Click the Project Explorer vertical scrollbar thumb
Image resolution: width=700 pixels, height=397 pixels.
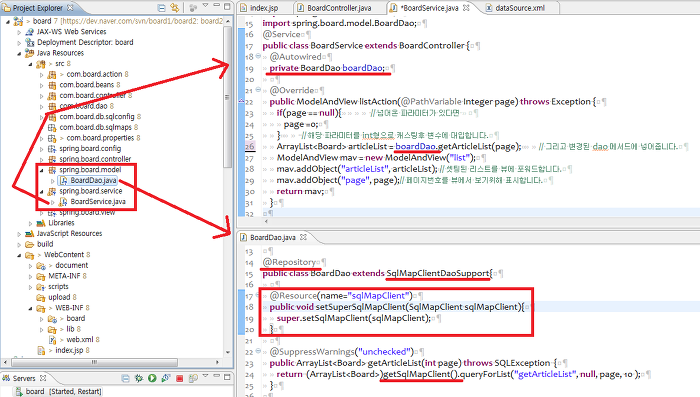click(x=228, y=97)
